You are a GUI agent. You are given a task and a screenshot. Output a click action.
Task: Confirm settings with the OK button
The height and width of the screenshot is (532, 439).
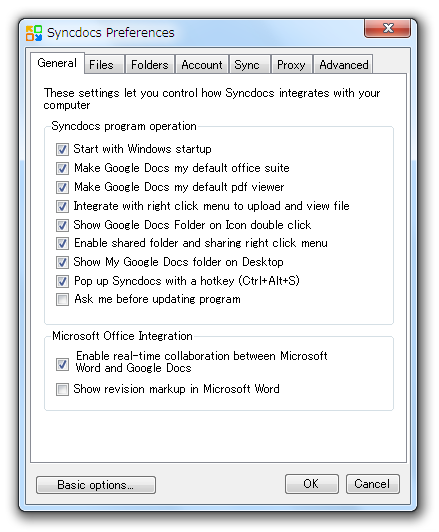point(311,484)
